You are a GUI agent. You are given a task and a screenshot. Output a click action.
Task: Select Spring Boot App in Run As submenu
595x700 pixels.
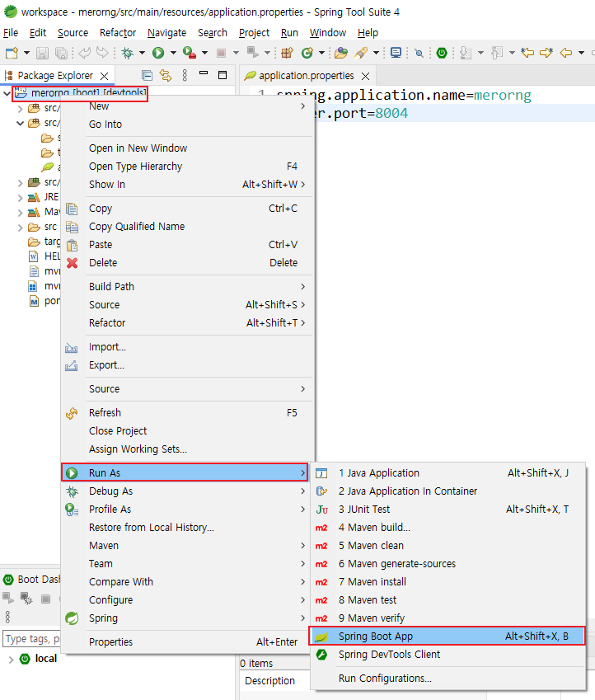point(447,637)
